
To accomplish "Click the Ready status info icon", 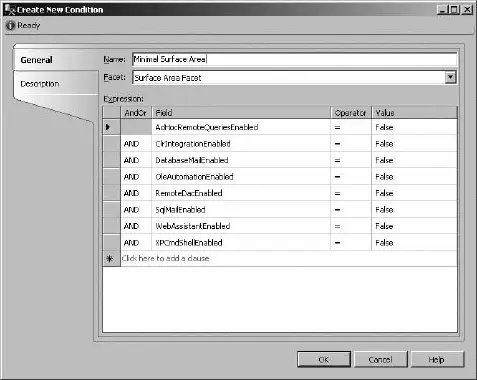I will point(10,25).
